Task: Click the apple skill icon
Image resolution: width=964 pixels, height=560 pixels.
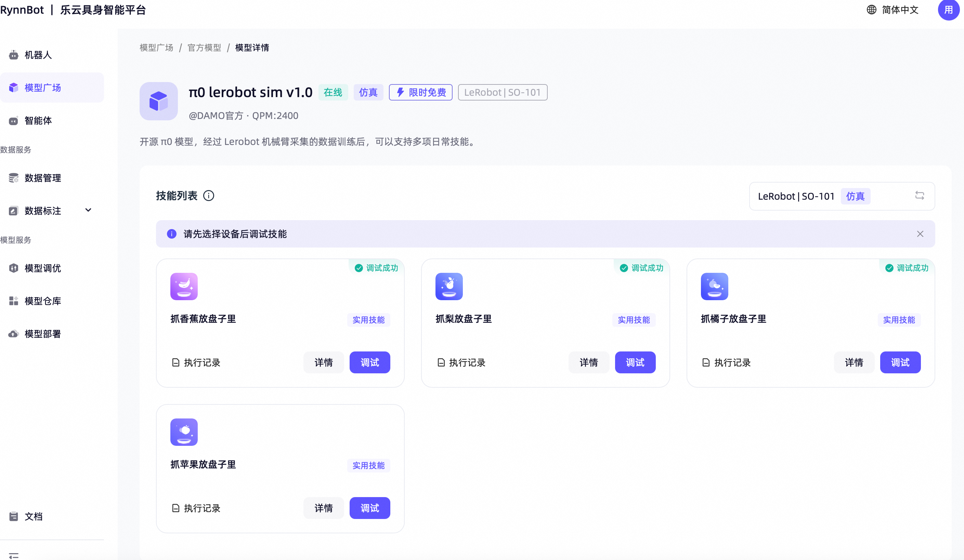Action: click(x=184, y=432)
